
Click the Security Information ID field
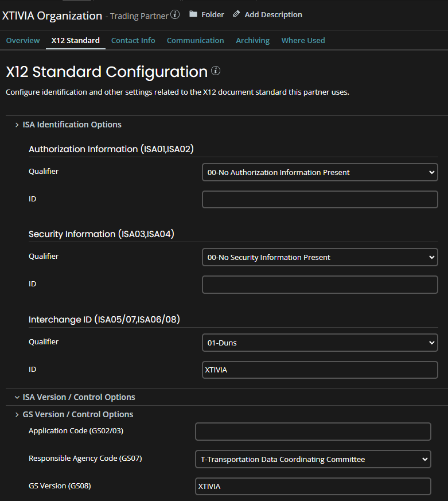click(320, 285)
